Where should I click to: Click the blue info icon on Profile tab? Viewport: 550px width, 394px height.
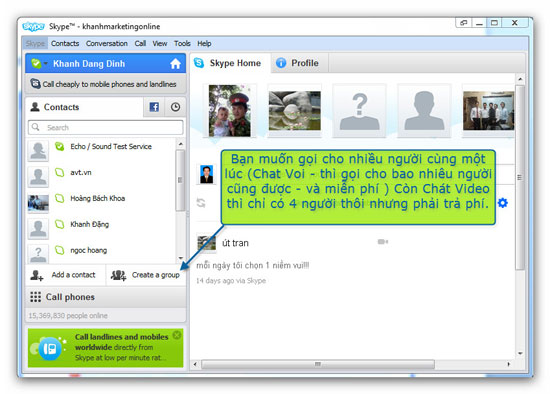pyautogui.click(x=281, y=63)
